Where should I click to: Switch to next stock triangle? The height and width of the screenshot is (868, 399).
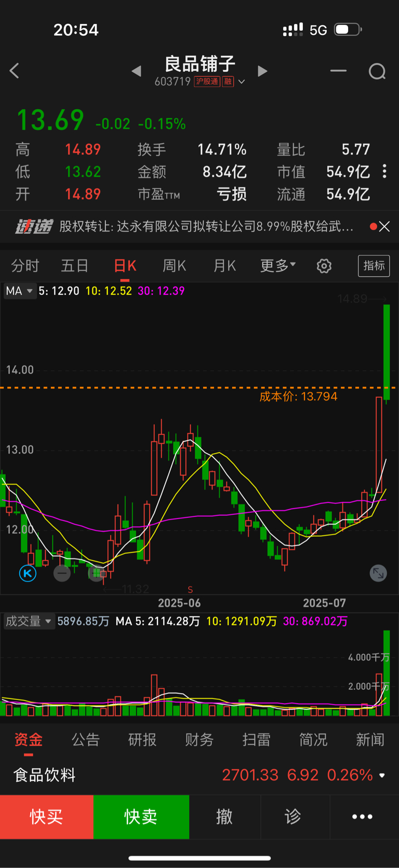[262, 71]
